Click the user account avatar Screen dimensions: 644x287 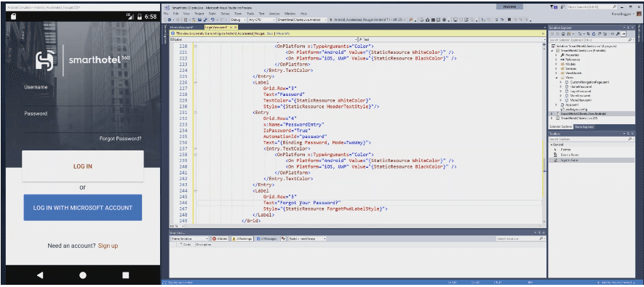click(639, 14)
